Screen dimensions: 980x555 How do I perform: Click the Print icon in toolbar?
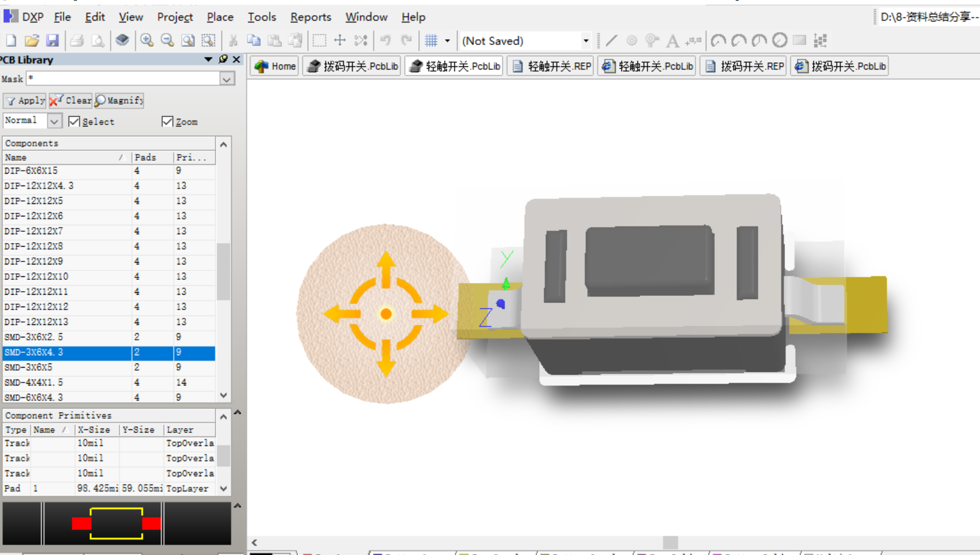coord(76,40)
